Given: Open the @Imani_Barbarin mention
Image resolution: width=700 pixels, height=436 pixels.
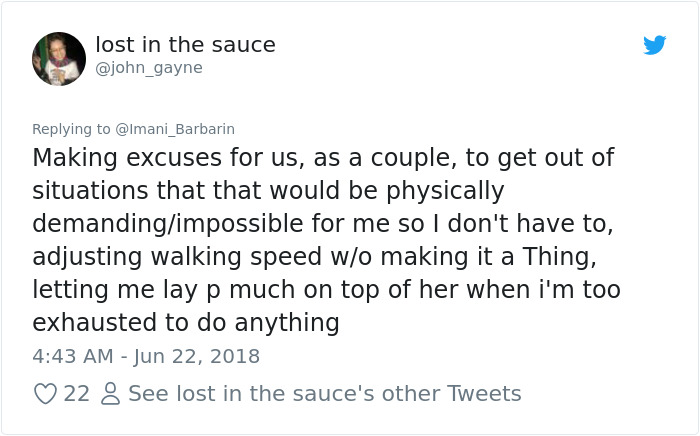Looking at the screenshot, I should pyautogui.click(x=175, y=129).
